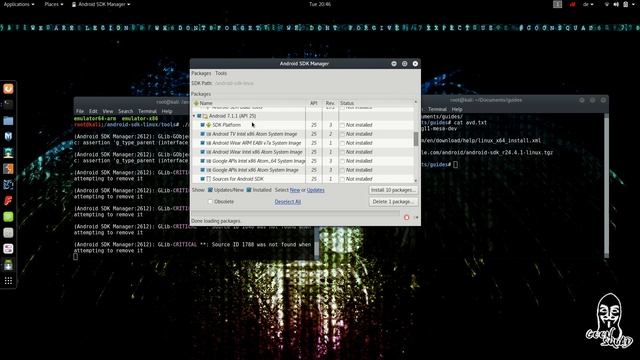Launch Armitage icon in the dock
This screenshot has height=360, width=640.
(8, 153)
